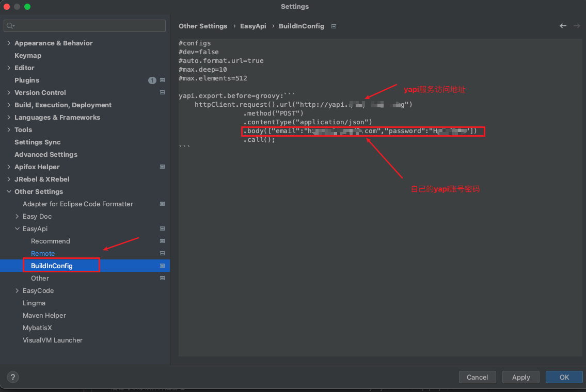Open Maven Helper settings
This screenshot has height=392, width=586.
coord(44,316)
